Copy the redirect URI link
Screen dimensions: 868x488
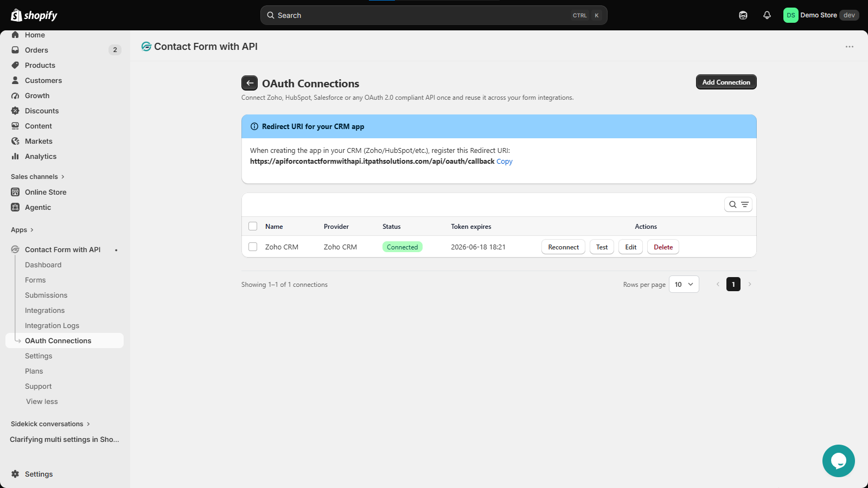point(505,161)
